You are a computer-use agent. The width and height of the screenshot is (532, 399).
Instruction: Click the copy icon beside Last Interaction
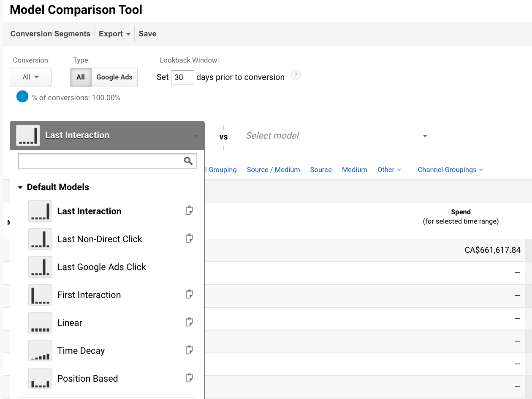[190, 210]
